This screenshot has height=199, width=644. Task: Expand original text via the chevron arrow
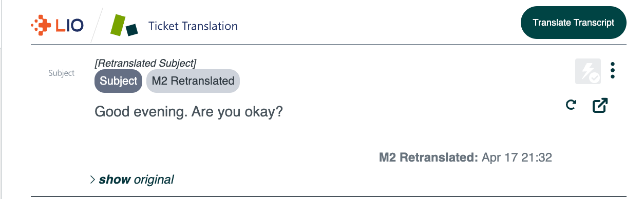93,180
